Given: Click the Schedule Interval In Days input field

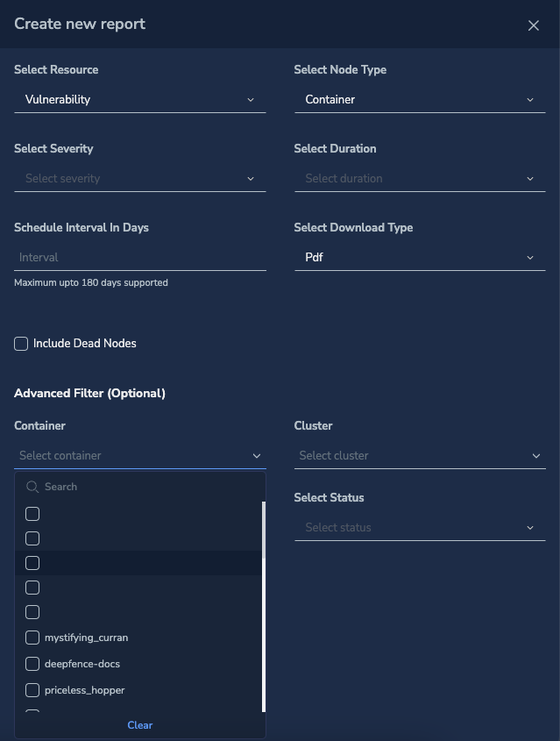Looking at the screenshot, I should click(140, 257).
